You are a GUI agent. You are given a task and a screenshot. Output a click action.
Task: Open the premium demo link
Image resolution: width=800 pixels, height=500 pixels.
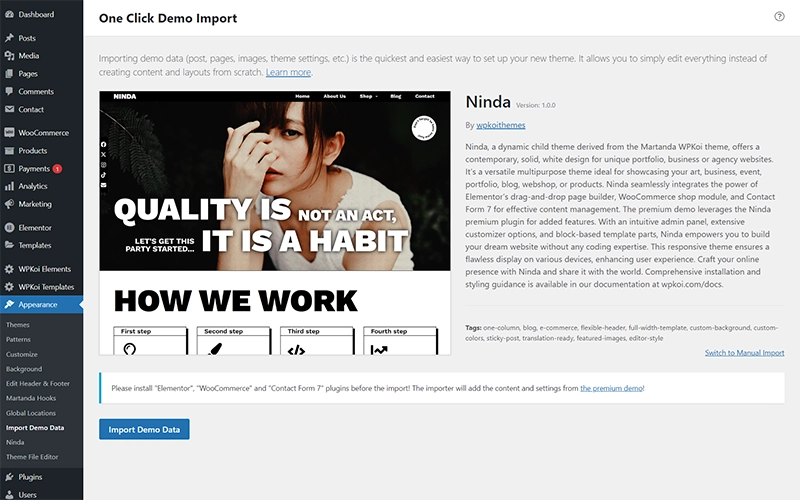click(x=611, y=388)
